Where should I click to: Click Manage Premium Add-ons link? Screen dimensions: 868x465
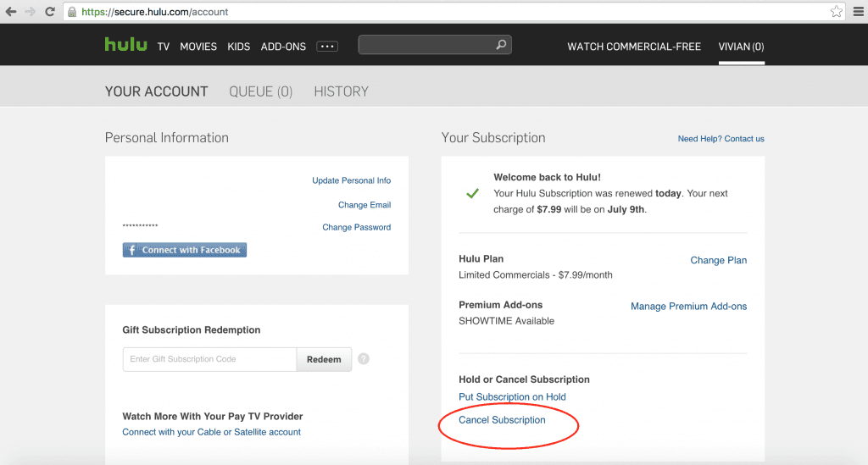tap(688, 307)
